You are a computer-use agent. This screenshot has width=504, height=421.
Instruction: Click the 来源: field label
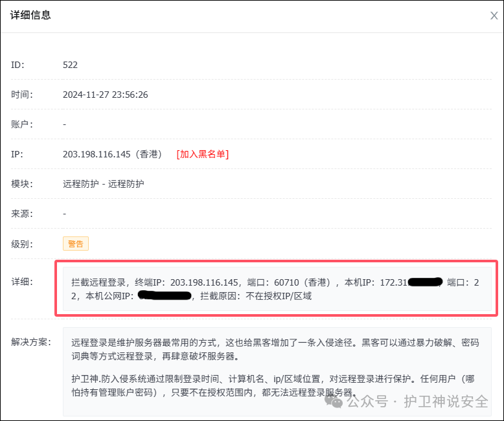(22, 214)
